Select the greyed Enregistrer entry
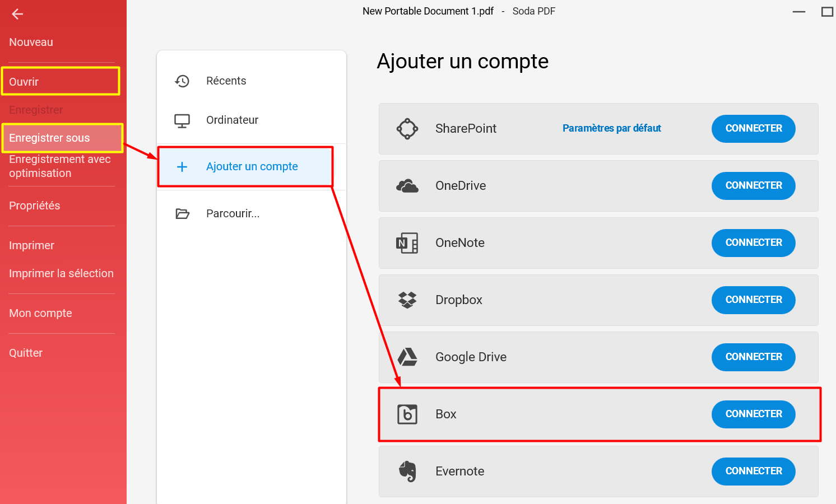This screenshot has width=836, height=504. (36, 110)
